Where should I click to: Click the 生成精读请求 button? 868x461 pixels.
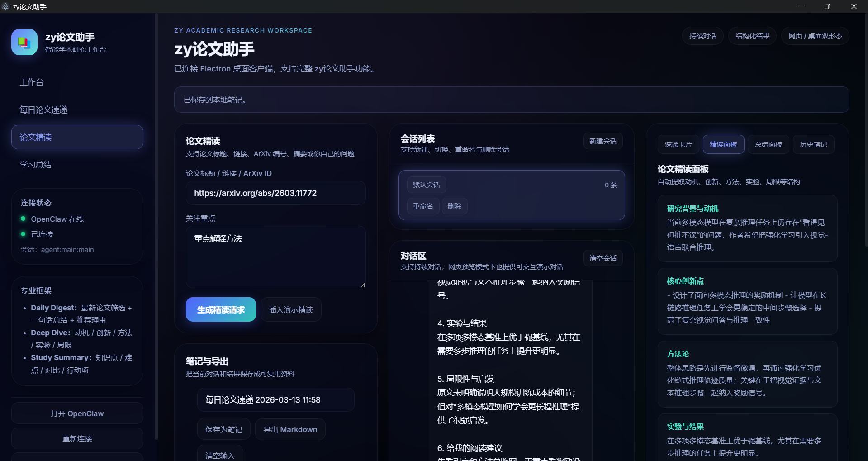tap(221, 309)
